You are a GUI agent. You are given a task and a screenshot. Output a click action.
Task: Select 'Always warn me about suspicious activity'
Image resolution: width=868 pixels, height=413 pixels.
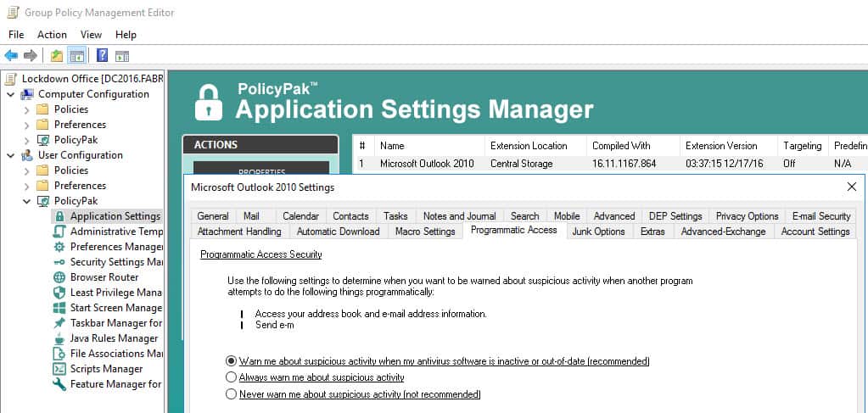point(232,377)
